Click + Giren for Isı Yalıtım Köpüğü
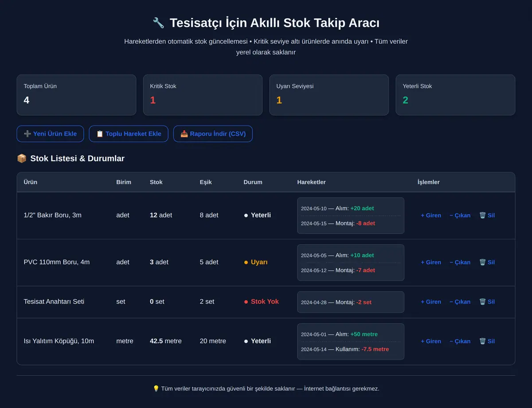The height and width of the screenshot is (408, 532). (x=431, y=341)
